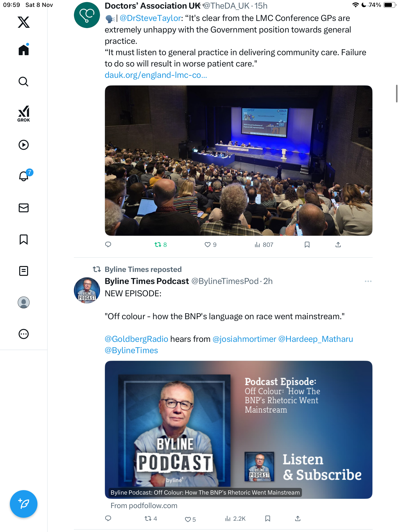
Task: Click the page scrollbar on right edge
Action: coord(397,94)
